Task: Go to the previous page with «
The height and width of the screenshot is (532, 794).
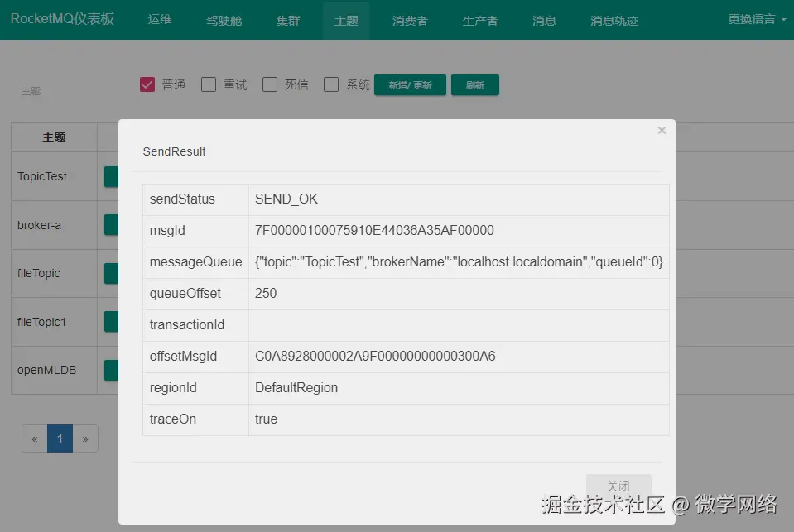Action: click(35, 439)
